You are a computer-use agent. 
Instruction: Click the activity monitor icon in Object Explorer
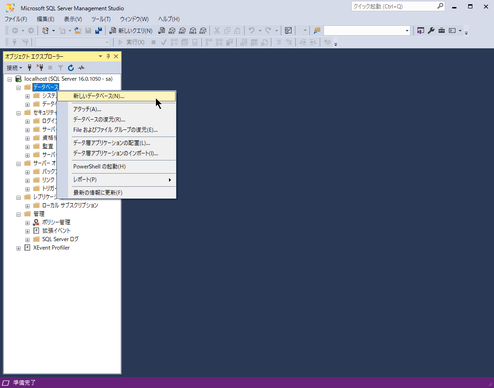pyautogui.click(x=81, y=68)
